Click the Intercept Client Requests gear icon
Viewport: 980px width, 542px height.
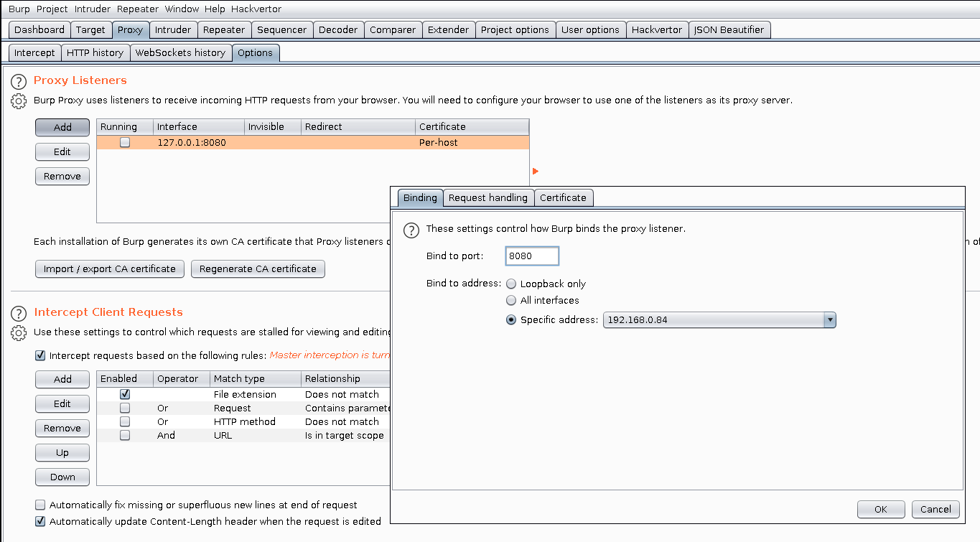(19, 333)
